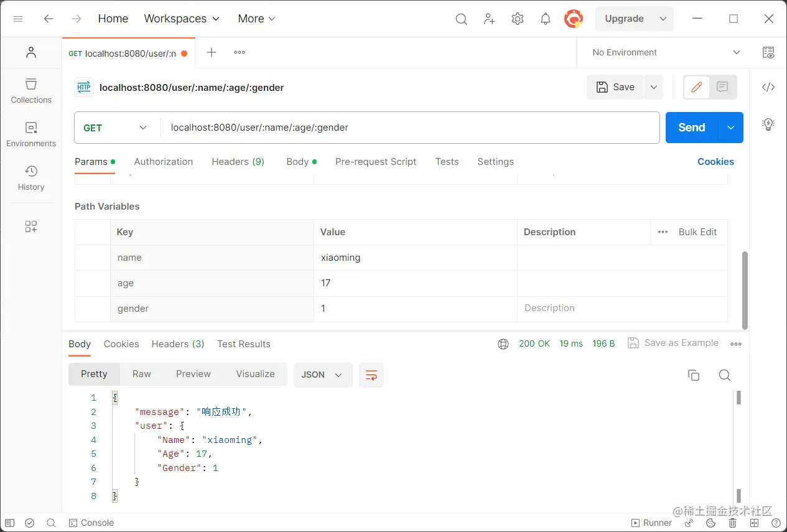Click the invite people icon
Image resolution: width=787 pixels, height=532 pixels.
[x=490, y=19]
